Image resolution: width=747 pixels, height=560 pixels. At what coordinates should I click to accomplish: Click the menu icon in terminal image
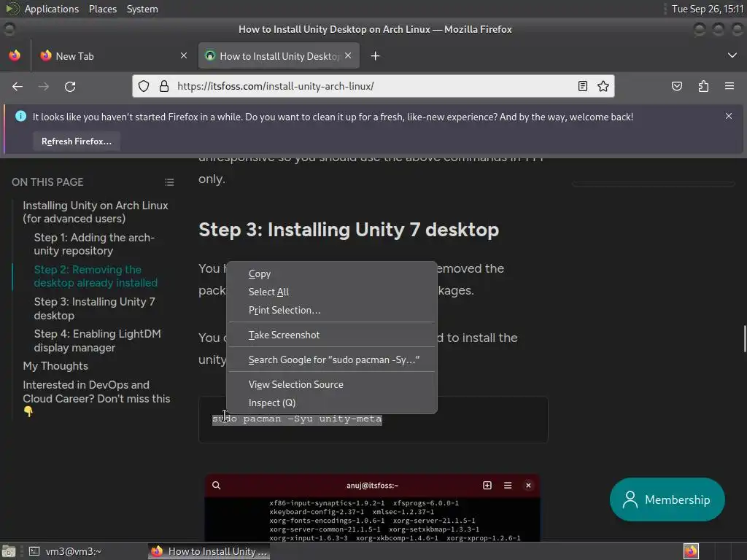[x=508, y=485]
